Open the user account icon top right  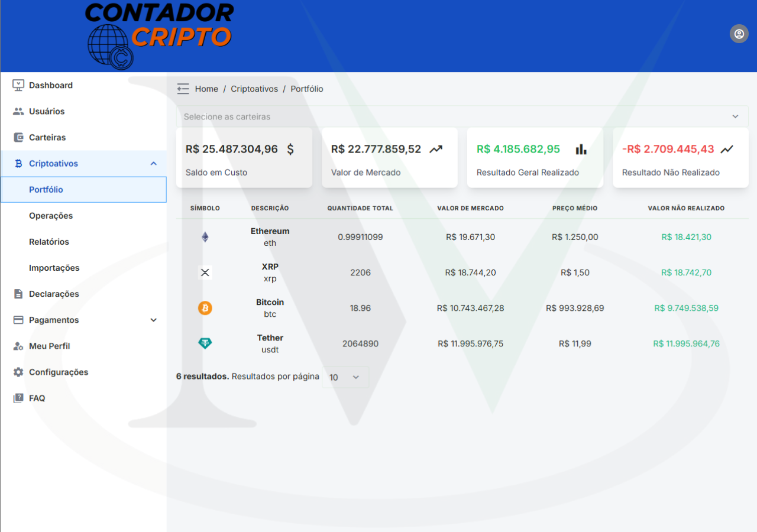point(739,34)
